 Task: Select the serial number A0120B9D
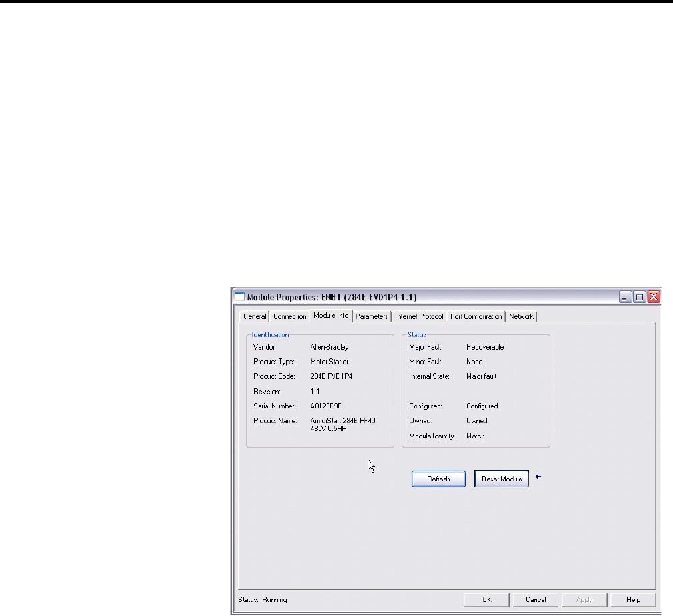326,406
